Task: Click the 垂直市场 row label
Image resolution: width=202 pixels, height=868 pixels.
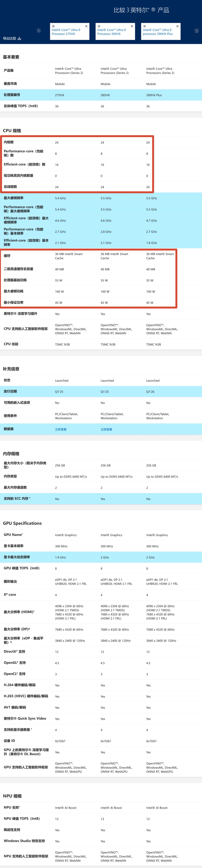Action: point(10,84)
